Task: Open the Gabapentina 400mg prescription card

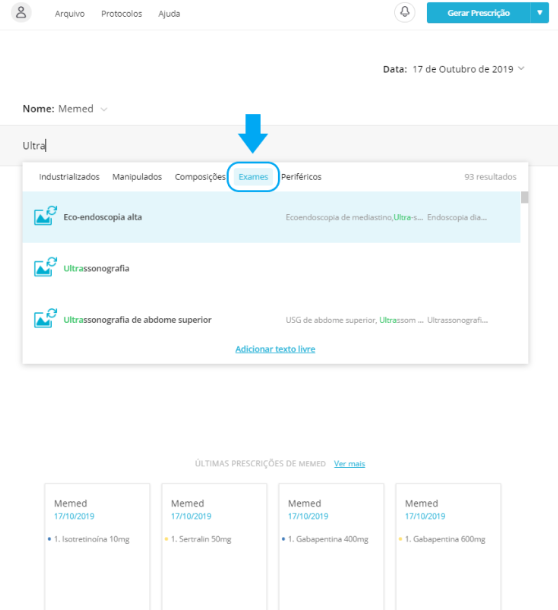Action: (x=331, y=546)
